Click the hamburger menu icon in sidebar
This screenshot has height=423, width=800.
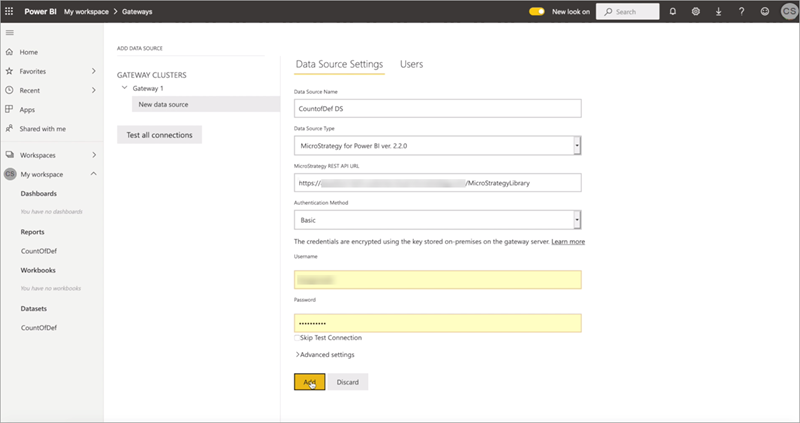coord(10,33)
